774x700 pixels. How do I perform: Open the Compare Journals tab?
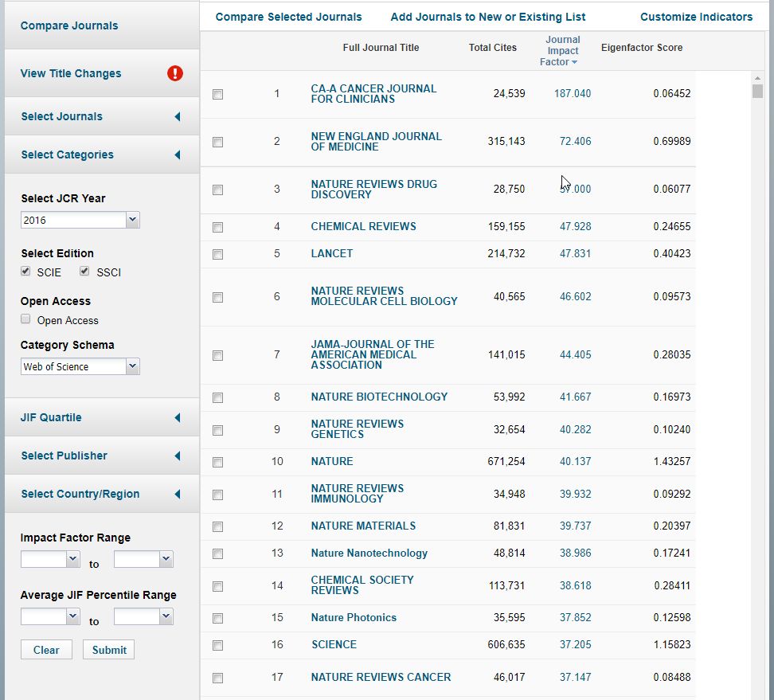click(x=69, y=25)
